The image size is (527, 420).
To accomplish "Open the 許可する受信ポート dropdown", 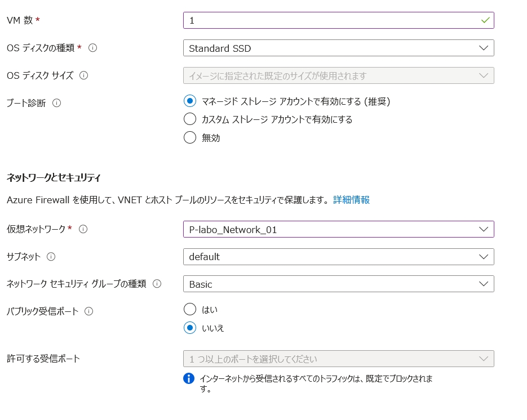I will pyautogui.click(x=338, y=359).
